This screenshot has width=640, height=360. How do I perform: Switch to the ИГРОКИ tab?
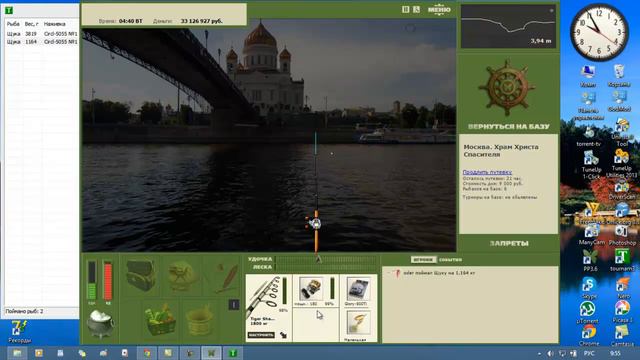[x=423, y=260]
